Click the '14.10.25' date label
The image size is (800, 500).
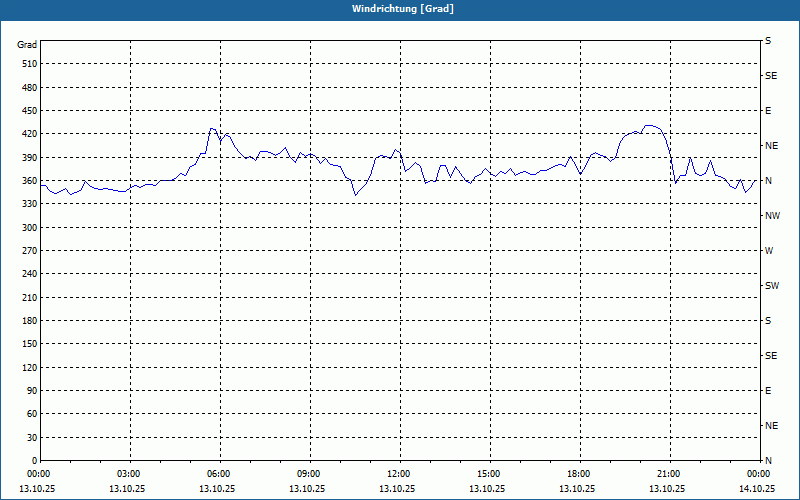click(757, 489)
